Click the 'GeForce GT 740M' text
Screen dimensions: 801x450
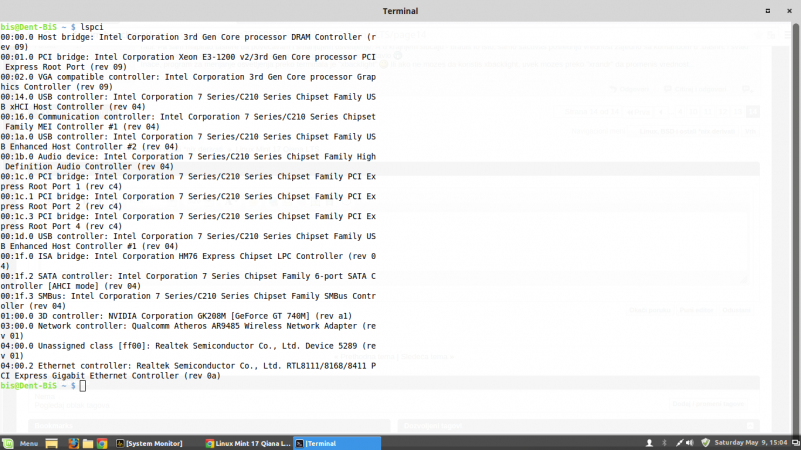coord(272,316)
